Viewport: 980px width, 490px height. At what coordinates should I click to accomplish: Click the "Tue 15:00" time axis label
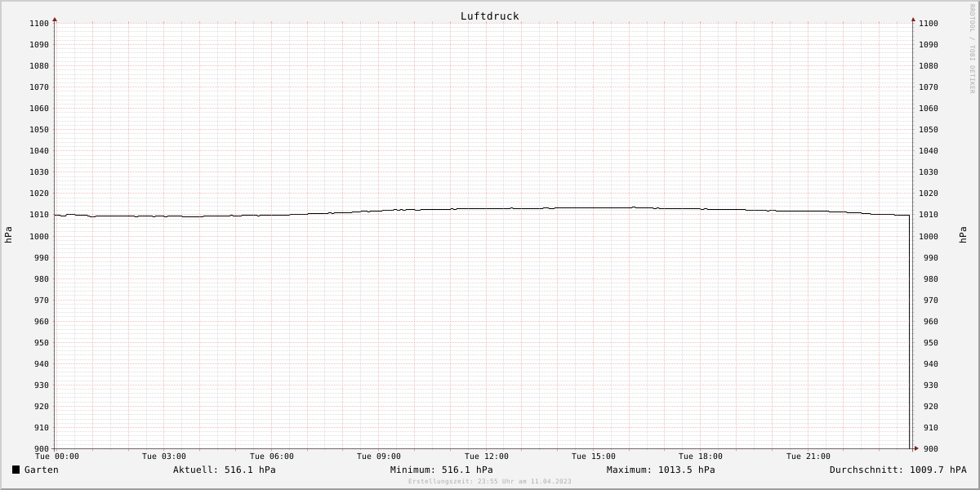(x=594, y=457)
